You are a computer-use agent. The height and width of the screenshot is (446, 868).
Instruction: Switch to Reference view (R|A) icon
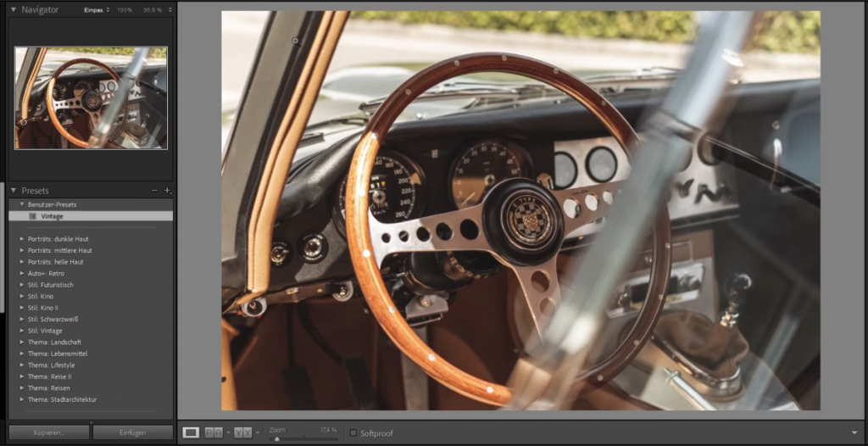[x=214, y=432]
